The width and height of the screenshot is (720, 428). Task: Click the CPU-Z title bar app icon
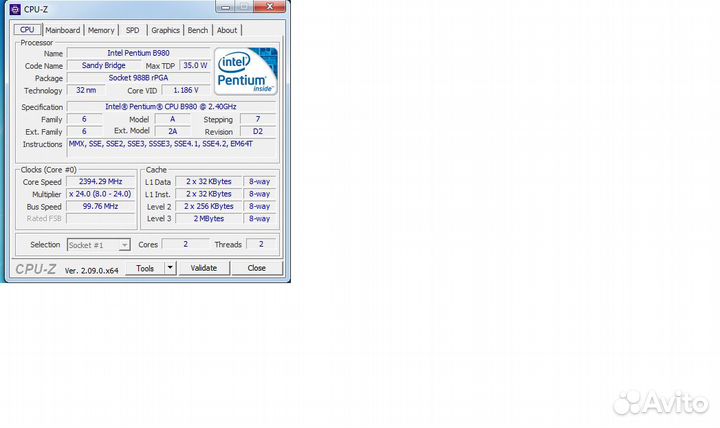point(14,9)
